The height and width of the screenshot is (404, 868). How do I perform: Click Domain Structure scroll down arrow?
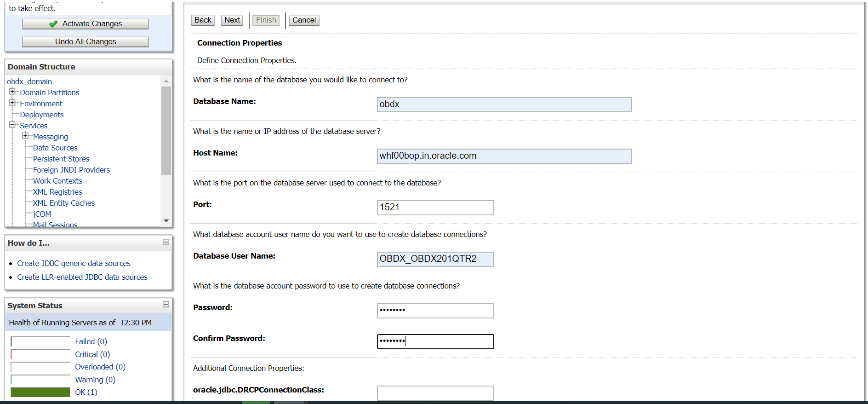coord(166,221)
